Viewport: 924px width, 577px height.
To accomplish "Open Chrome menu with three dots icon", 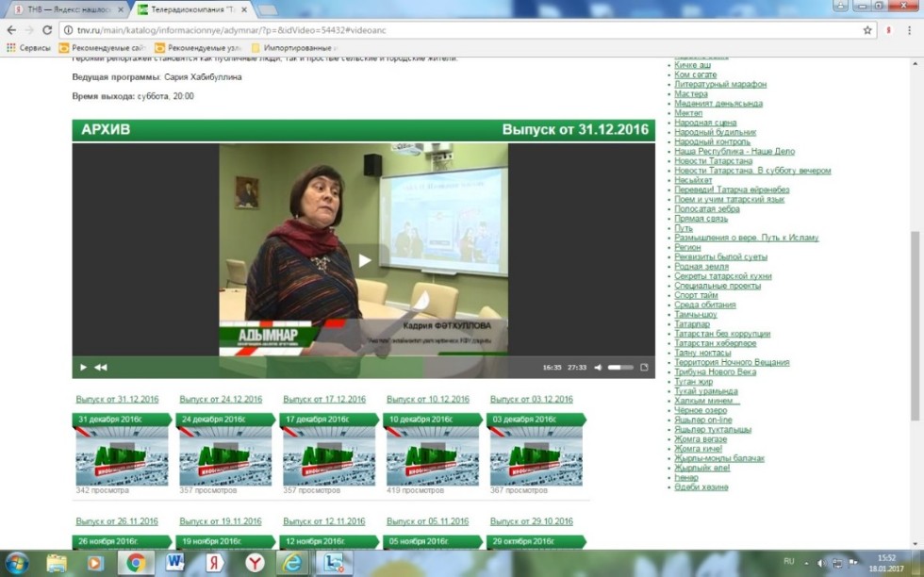I will click(x=912, y=30).
